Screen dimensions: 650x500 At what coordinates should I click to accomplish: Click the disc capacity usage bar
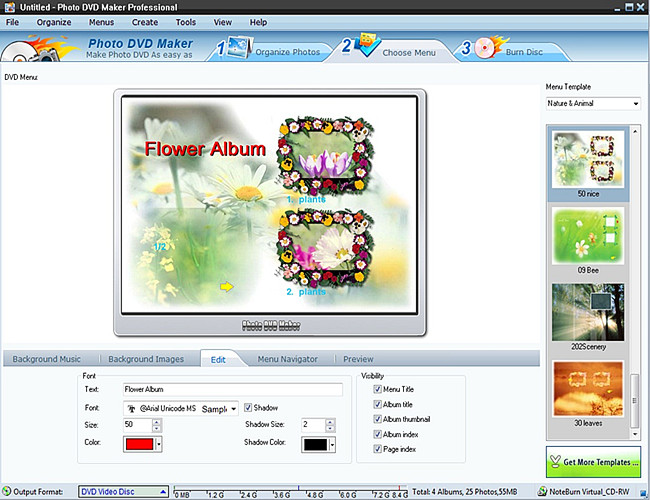290,492
